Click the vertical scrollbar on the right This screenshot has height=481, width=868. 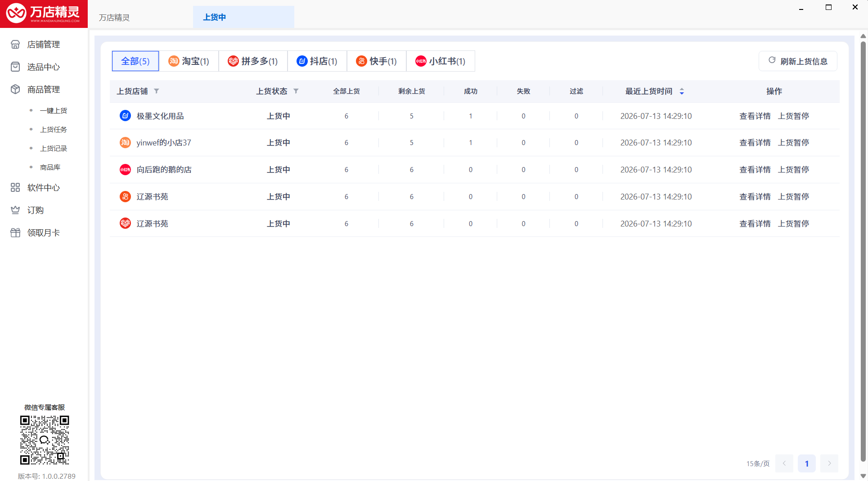[x=863, y=252]
